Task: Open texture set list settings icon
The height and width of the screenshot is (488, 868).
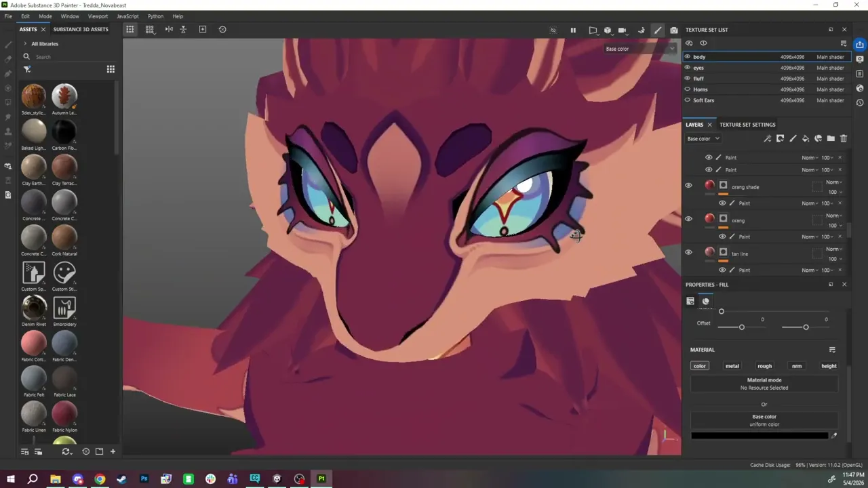Action: tap(844, 43)
